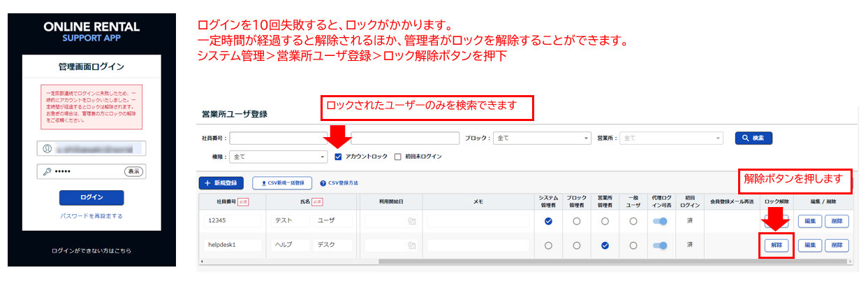This screenshot has height=284, width=868.
Task: Click the user icon in login ID field
Action: tap(47, 148)
